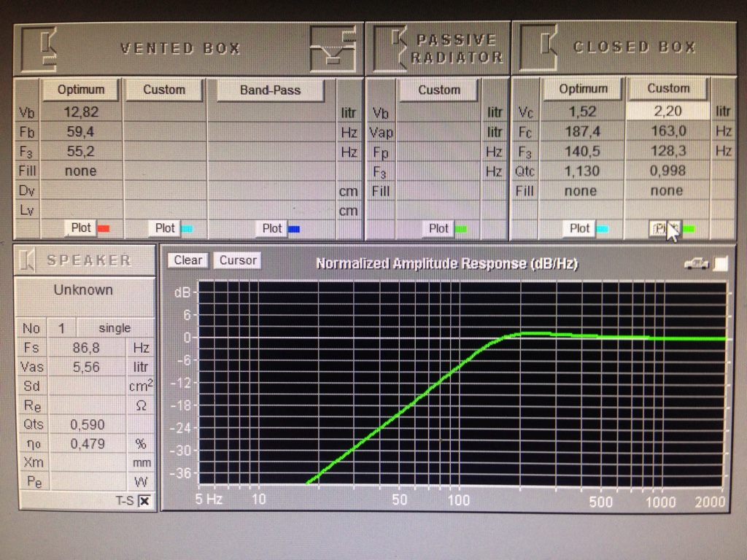Edit the speaker Fs field 86,8
This screenshot has height=560, width=747.
[x=87, y=348]
